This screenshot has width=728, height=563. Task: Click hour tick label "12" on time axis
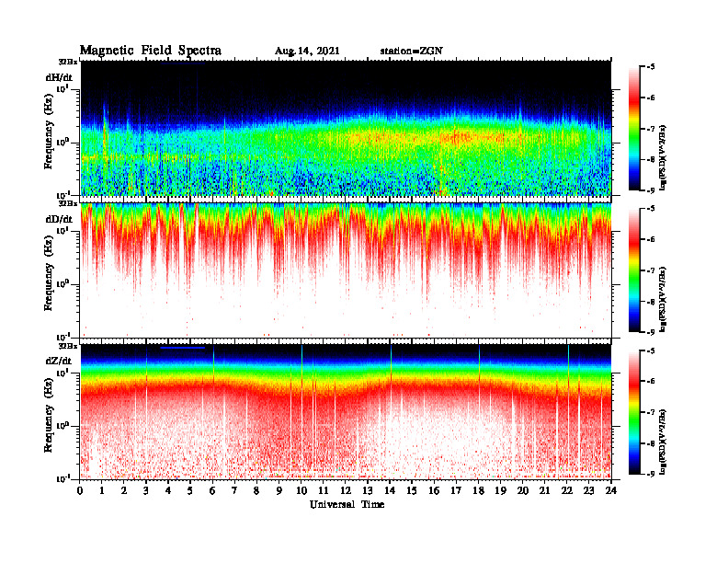pyautogui.click(x=345, y=491)
